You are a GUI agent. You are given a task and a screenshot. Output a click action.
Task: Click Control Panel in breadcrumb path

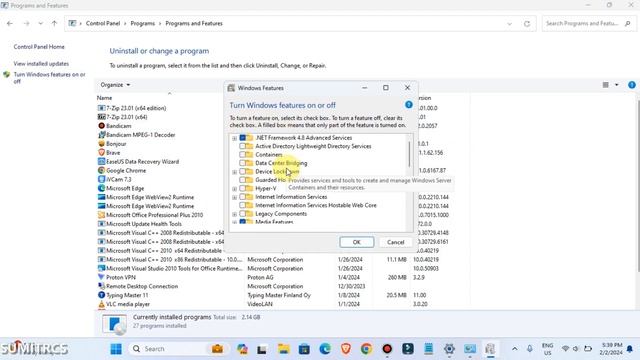tap(103, 24)
